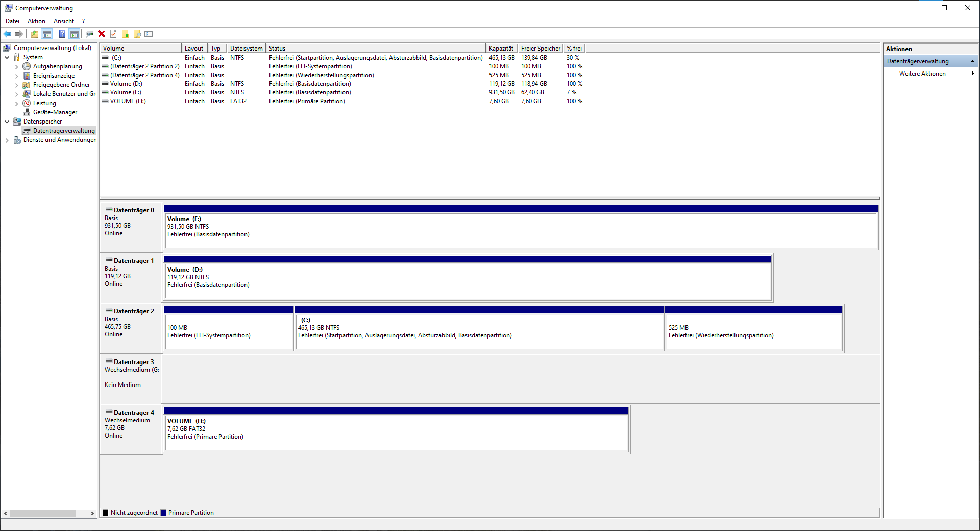
Task: Select VOLUME (H:) row in the volume list
Action: [x=343, y=101]
